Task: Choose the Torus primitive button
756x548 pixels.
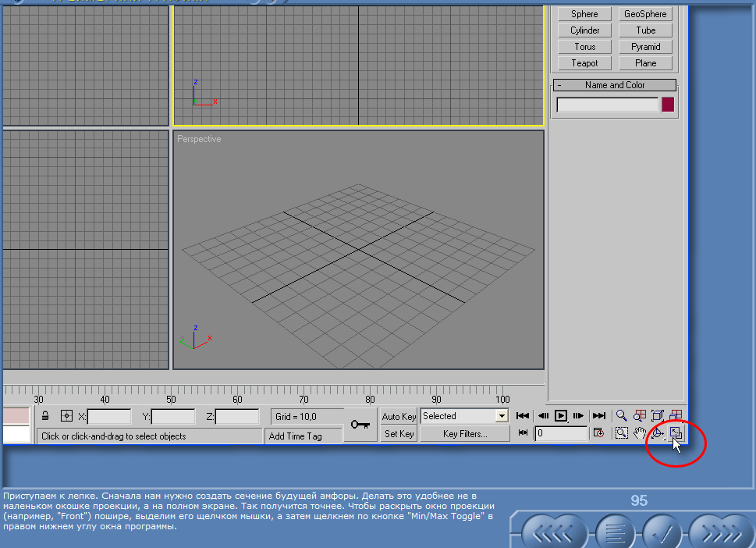Action: pos(584,47)
